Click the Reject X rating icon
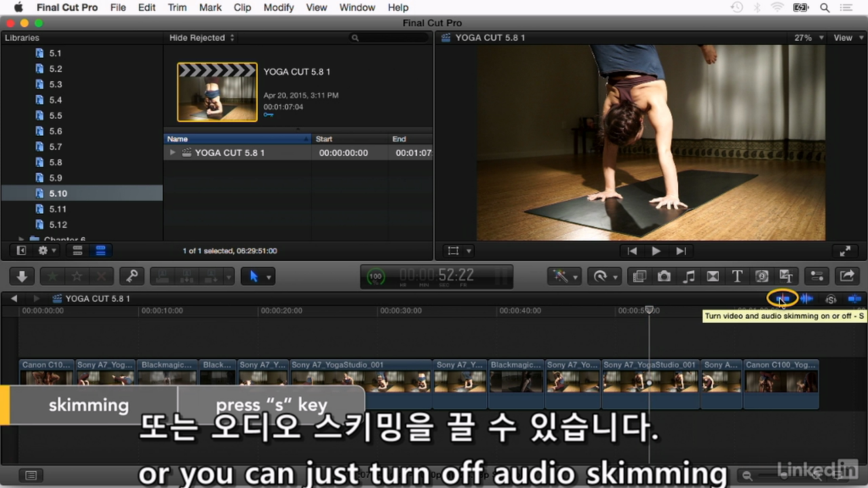Image resolution: width=868 pixels, height=488 pixels. tap(102, 277)
